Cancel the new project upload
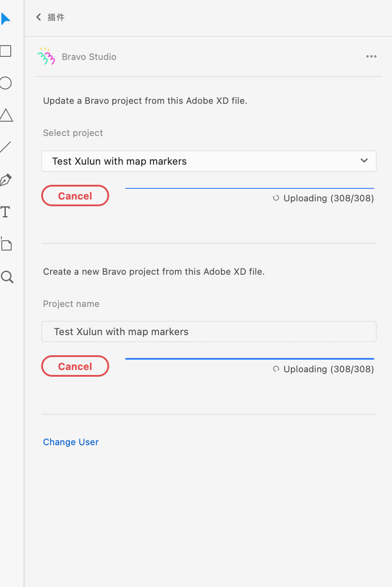This screenshot has width=392, height=587. (75, 366)
